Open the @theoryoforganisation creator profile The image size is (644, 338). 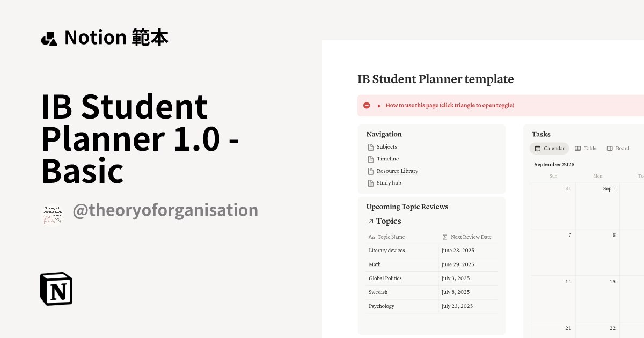pyautogui.click(x=165, y=210)
